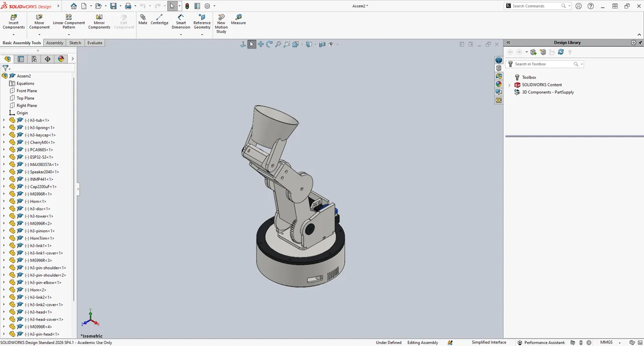Switch to the Sketch tab
644x346 pixels.
coord(75,43)
